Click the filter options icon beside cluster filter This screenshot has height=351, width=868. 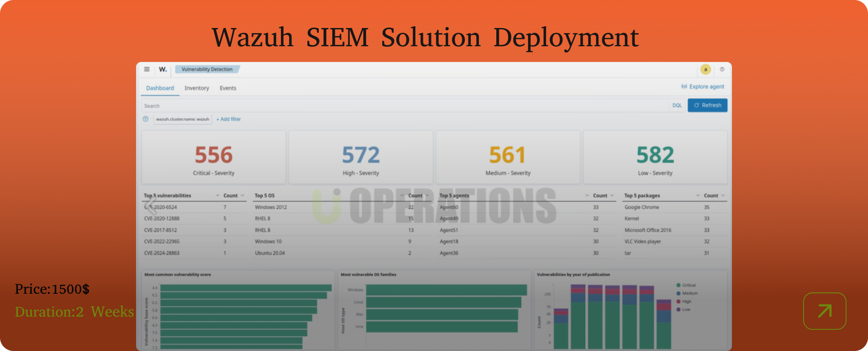point(145,119)
